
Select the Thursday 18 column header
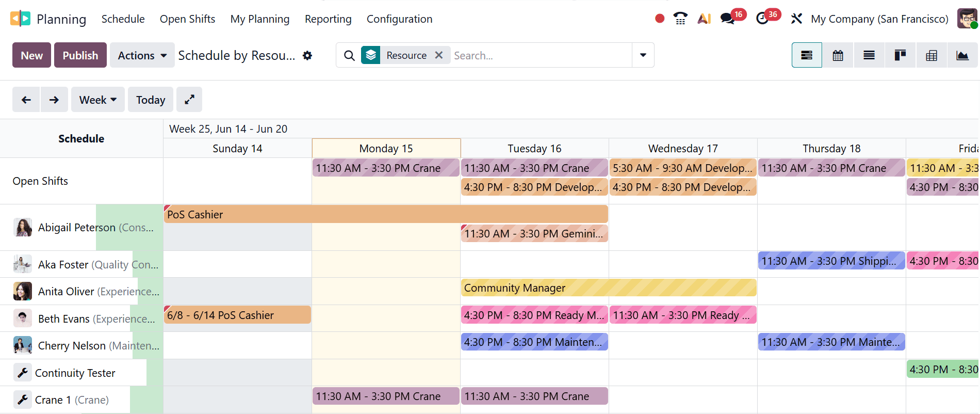point(831,148)
